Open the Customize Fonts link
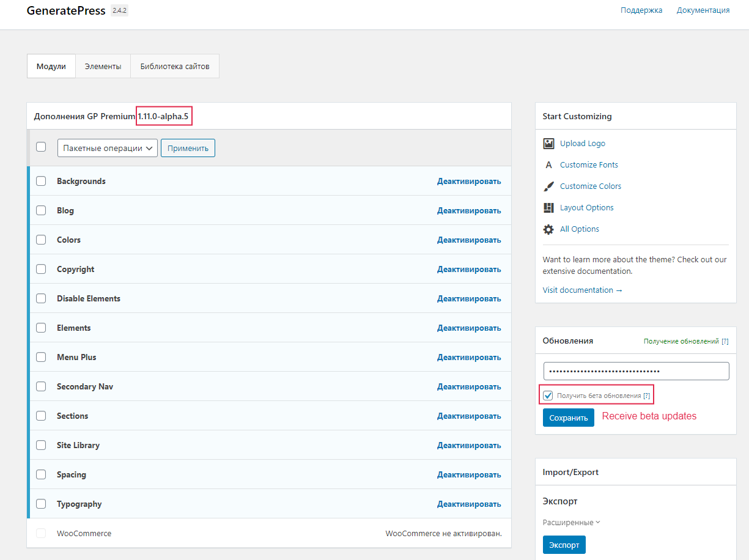 (589, 165)
